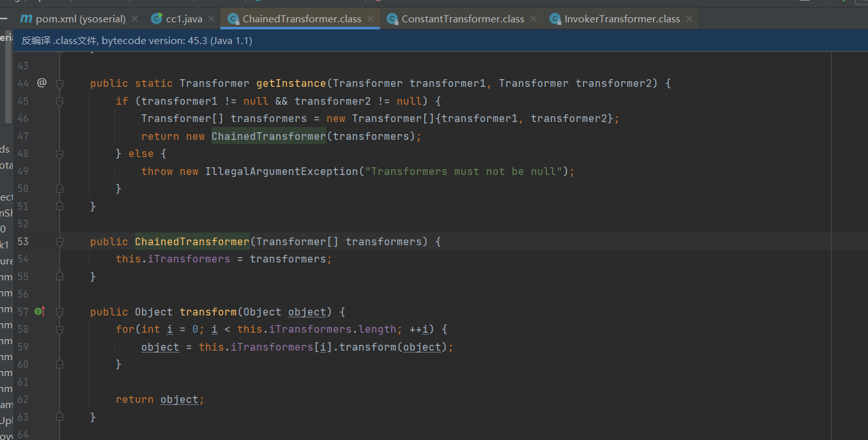Click highlighted ChainedTransformer on line 47

coord(269,136)
